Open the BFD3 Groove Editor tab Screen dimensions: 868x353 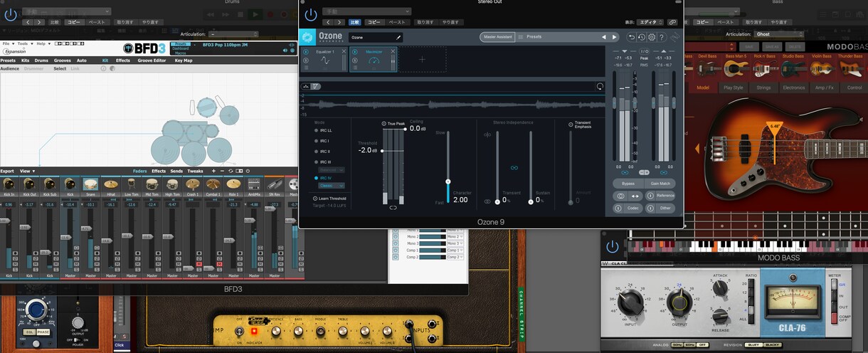pos(152,60)
